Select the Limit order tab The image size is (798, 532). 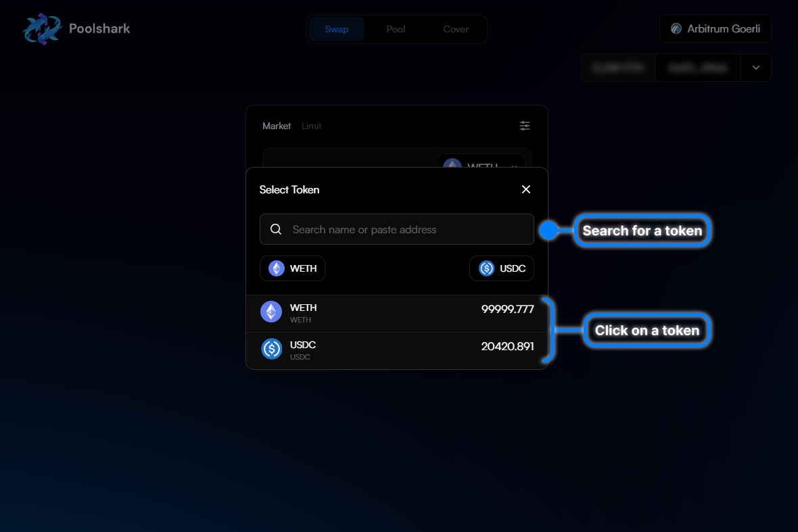[311, 126]
